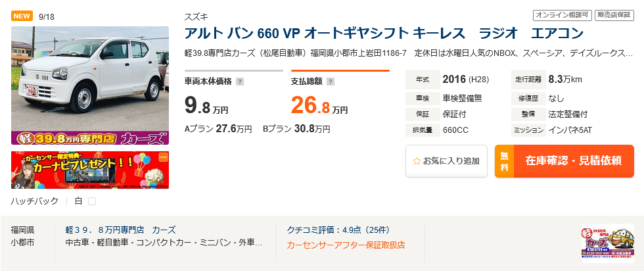The image size is (644, 271).
Task: Click the orange NEW badge
Action: tap(22, 16)
